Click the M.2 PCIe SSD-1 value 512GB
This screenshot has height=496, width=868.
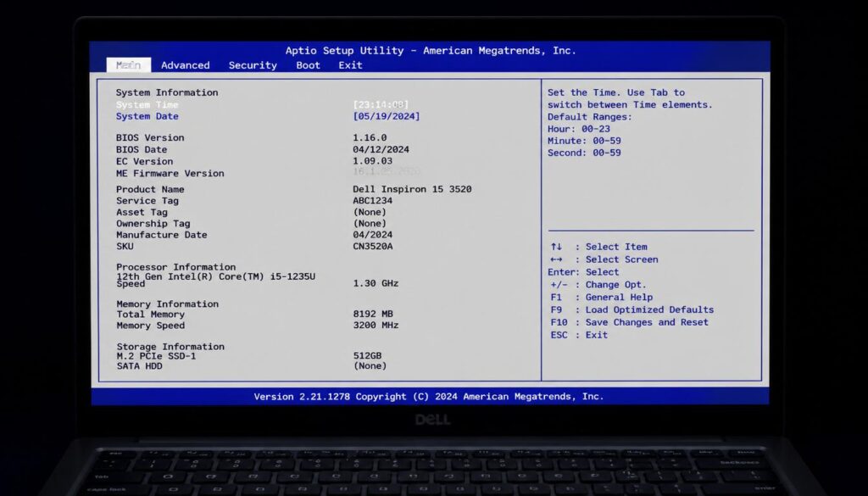click(x=367, y=356)
